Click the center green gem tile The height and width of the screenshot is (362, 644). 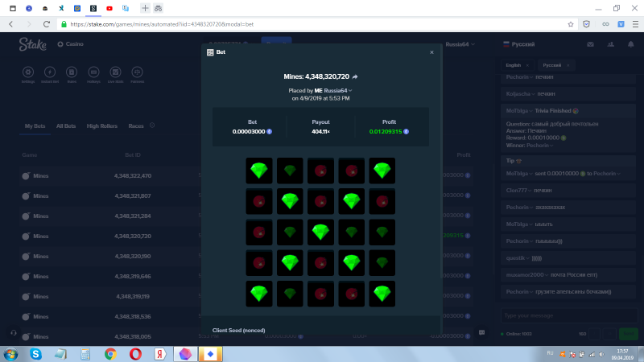point(320,232)
